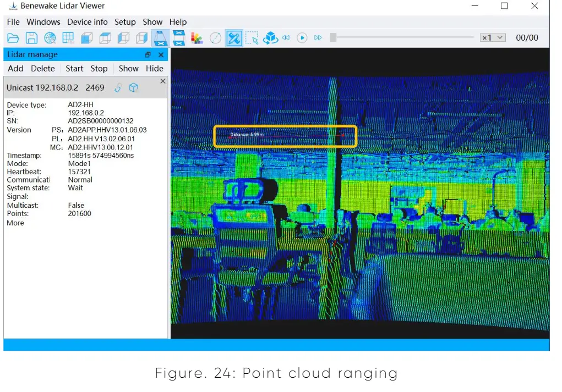Open the x1 playback speed dropdown
The width and height of the screenshot is (562, 392).
pyautogui.click(x=493, y=37)
